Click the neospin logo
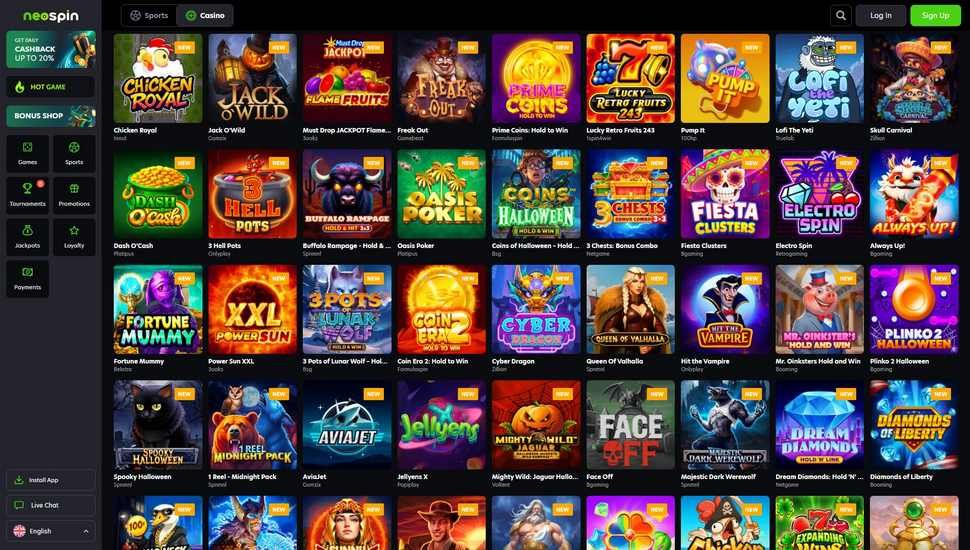Viewport: 970px width, 550px height. tap(51, 16)
